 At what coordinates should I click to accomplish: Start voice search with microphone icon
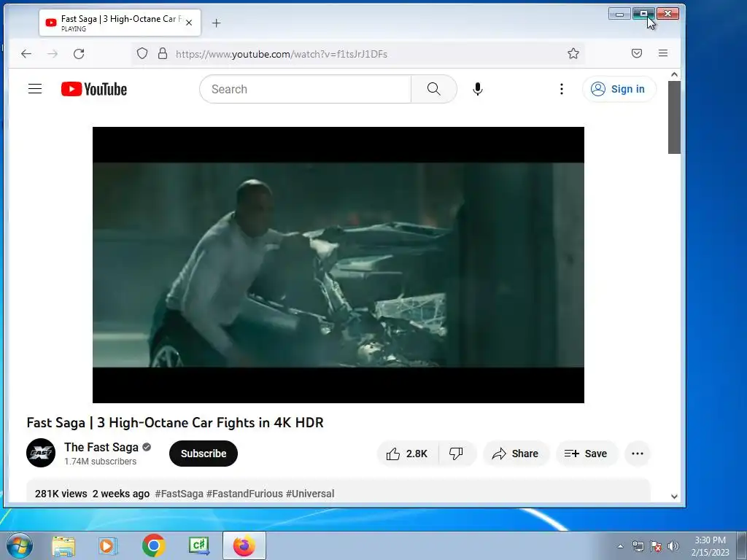click(477, 89)
